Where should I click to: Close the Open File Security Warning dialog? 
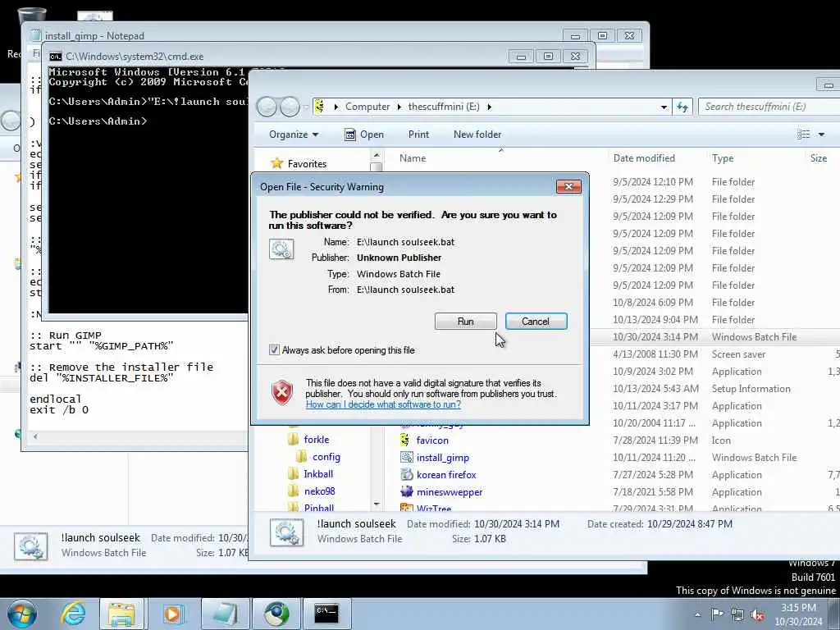[568, 186]
